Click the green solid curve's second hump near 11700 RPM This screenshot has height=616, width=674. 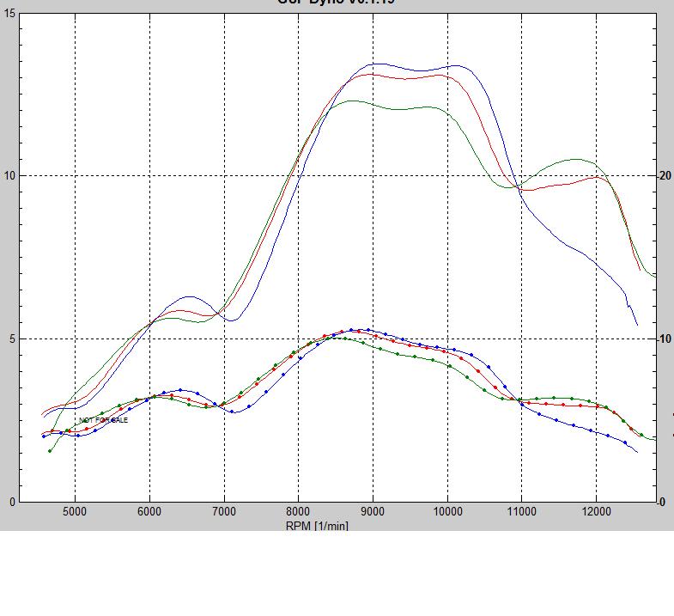[575, 159]
